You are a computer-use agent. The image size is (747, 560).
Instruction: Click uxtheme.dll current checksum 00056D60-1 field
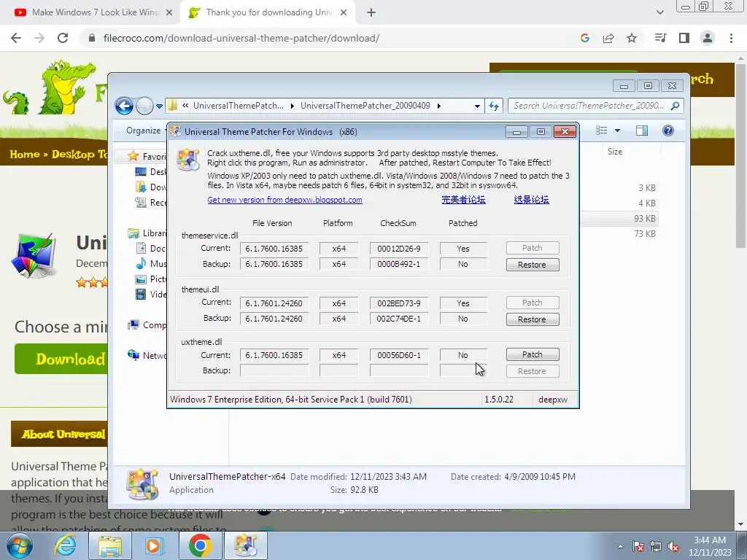(399, 355)
